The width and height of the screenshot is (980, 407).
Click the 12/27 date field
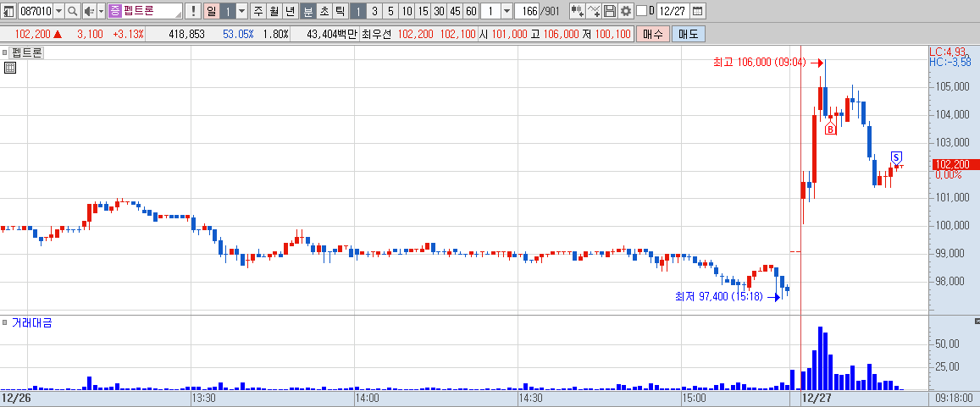click(673, 11)
